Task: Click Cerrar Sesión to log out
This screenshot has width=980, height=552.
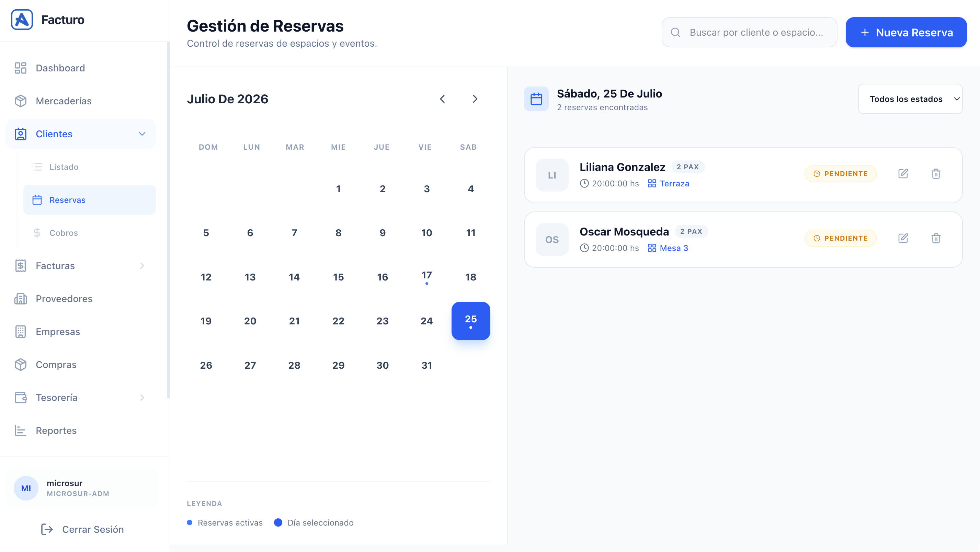Action: pos(82,529)
